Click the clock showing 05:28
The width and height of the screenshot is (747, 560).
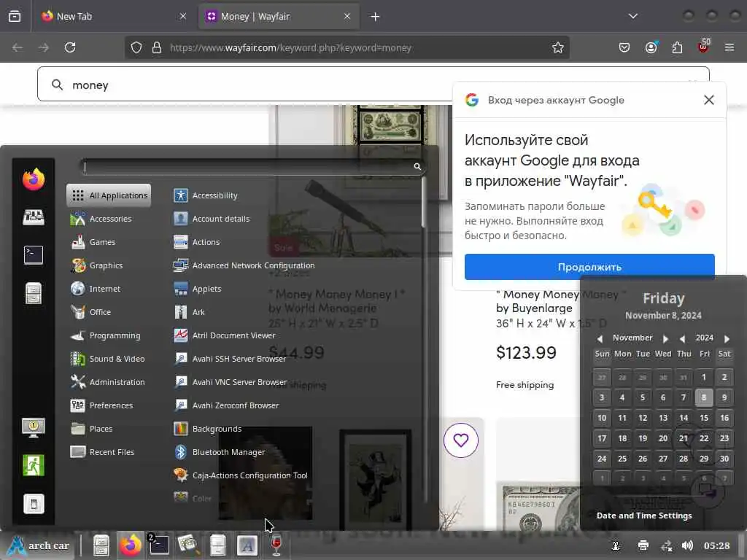tap(716, 545)
